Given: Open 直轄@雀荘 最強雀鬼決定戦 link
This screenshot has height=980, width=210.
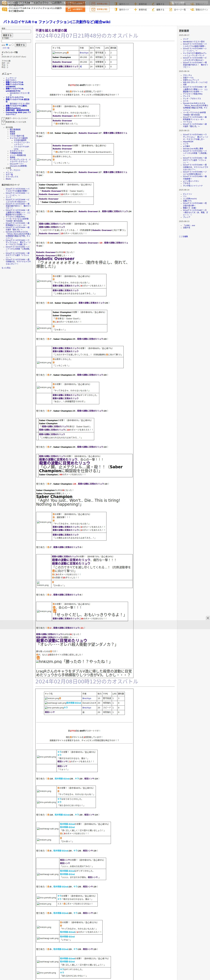Looking at the screenshot, I should 17,110.
